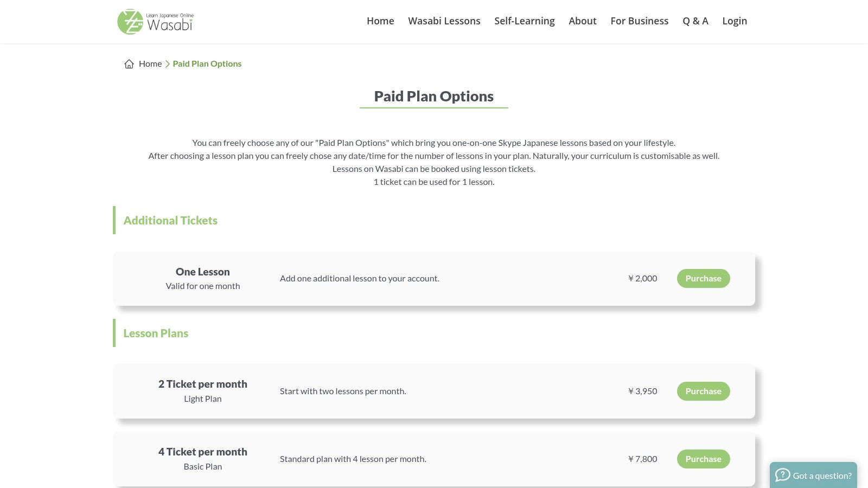Click the One Lesson plan title

pyautogui.click(x=202, y=272)
